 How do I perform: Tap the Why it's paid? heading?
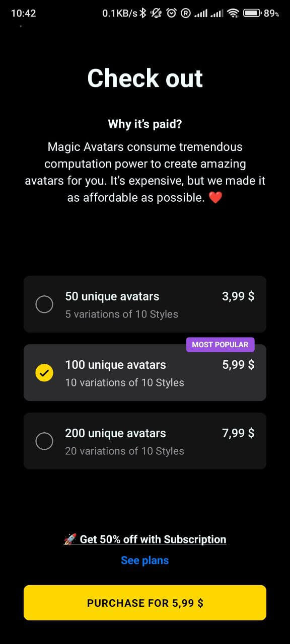145,124
